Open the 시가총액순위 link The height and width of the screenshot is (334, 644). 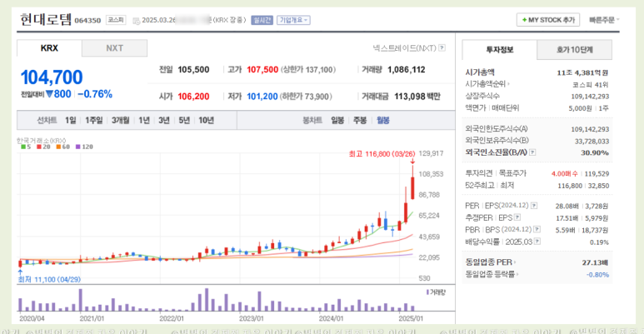pos(487,84)
